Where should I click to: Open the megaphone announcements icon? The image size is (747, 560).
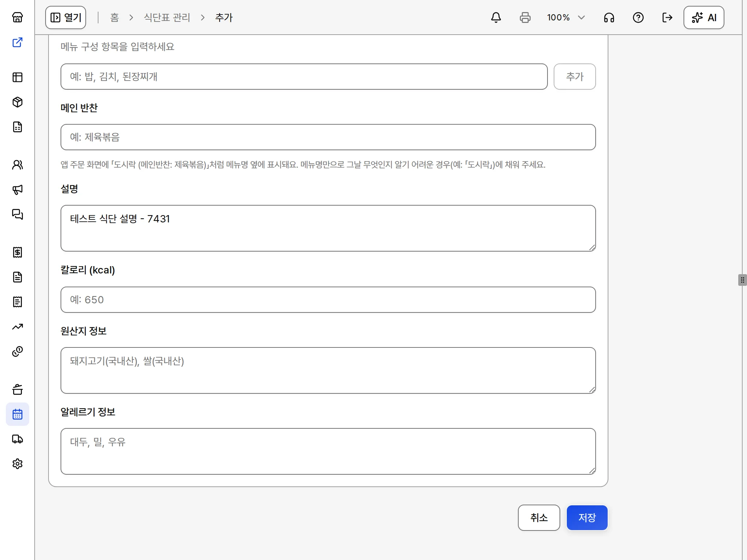18,190
